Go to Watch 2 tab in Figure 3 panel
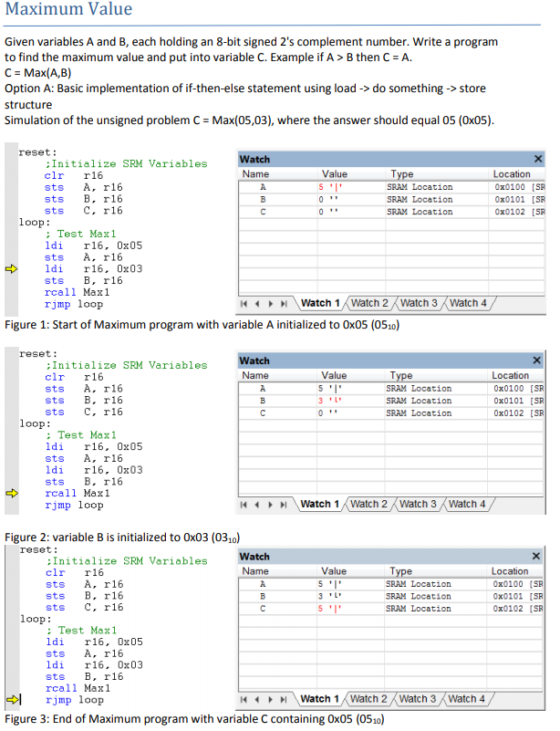This screenshot has width=560, height=731. click(368, 699)
